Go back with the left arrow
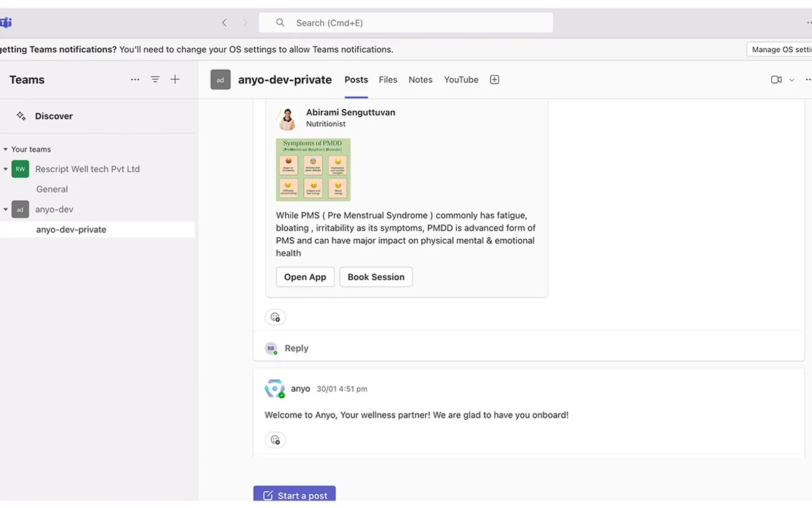Image resolution: width=812 pixels, height=508 pixels. 224,23
